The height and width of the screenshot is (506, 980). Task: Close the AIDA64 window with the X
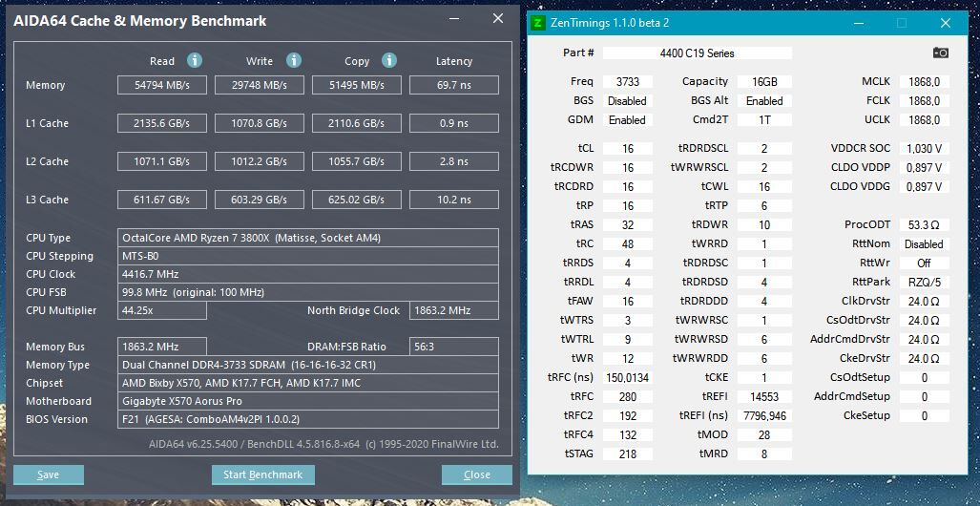tap(498, 19)
